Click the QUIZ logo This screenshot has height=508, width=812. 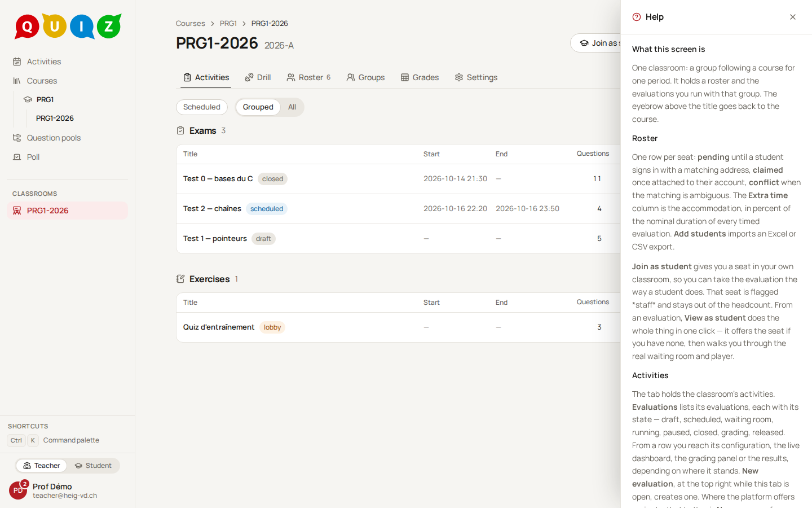tap(68, 26)
